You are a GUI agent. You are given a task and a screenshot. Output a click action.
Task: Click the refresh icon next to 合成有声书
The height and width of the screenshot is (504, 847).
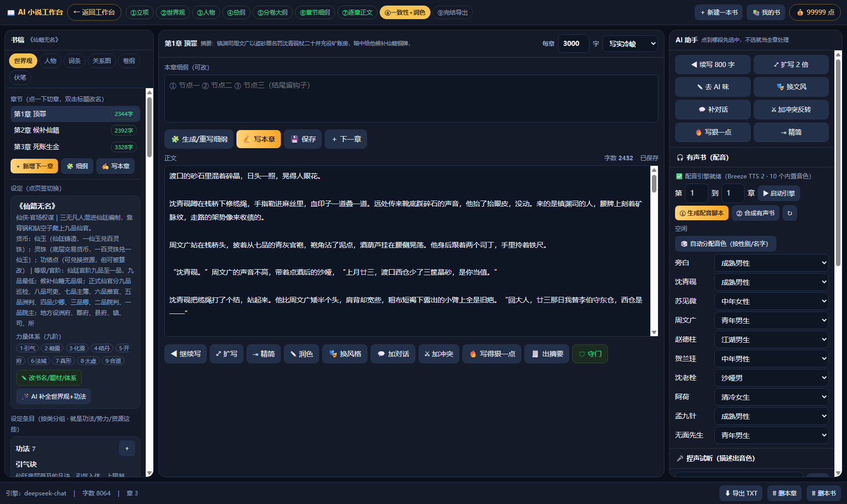(790, 213)
